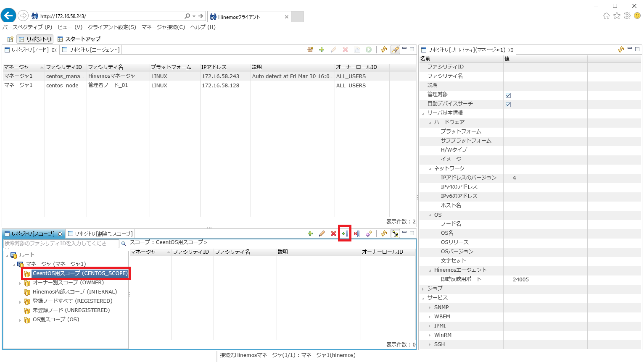The height and width of the screenshot is (362, 644).
Task: Refresh the scope view
Action: pos(383,233)
